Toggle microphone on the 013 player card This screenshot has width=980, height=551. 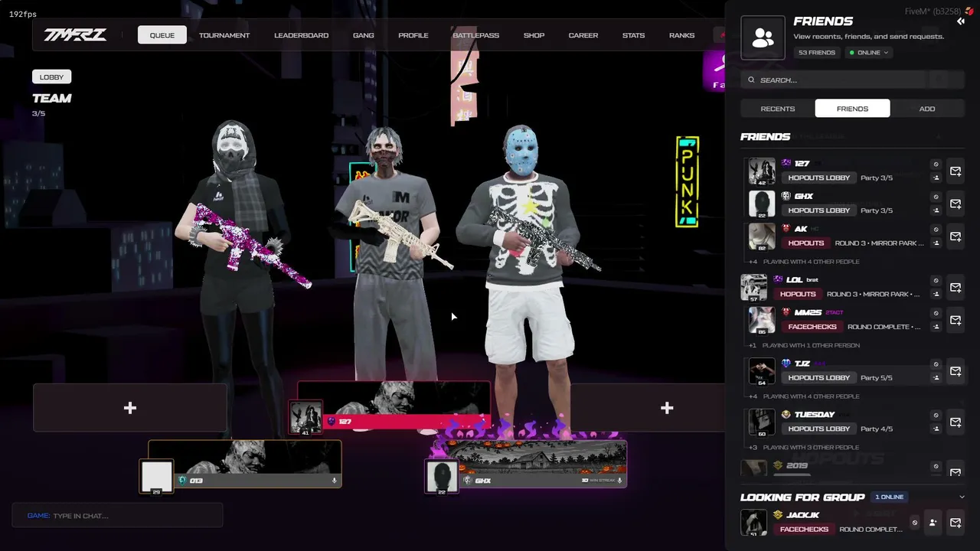[x=334, y=481]
